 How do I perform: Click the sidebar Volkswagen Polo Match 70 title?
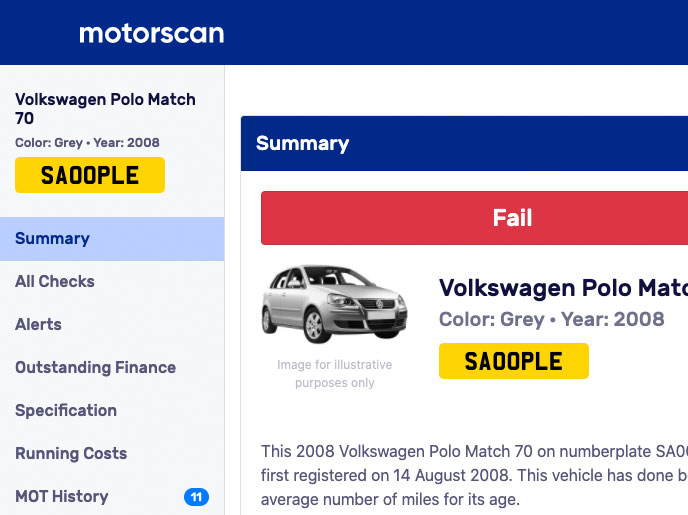[x=105, y=109]
